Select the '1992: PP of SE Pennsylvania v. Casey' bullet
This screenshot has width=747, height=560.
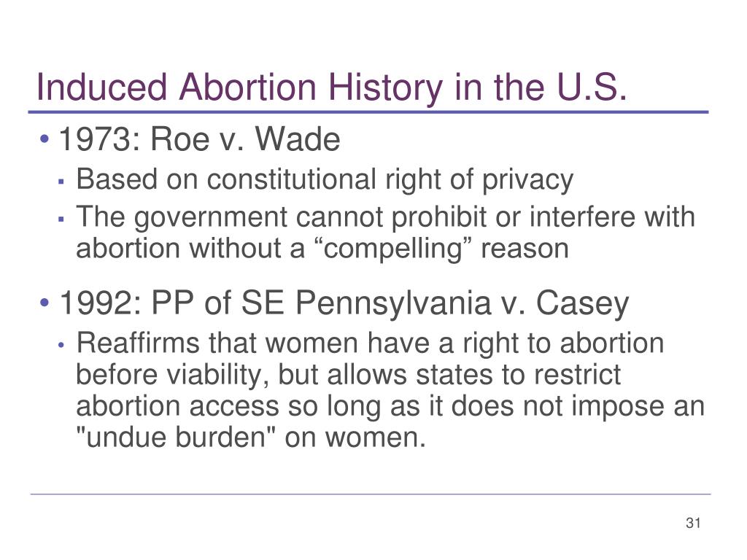(344, 303)
